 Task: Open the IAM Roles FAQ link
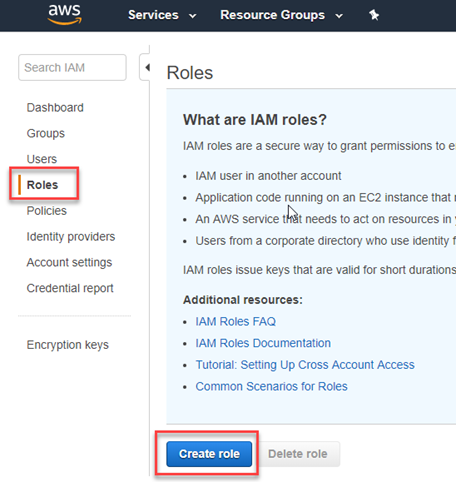click(236, 321)
